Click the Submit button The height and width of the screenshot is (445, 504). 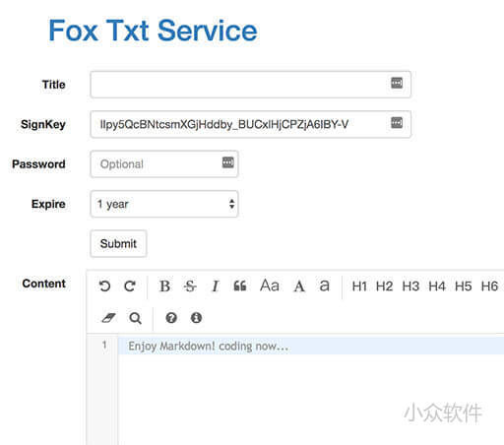[x=118, y=243]
